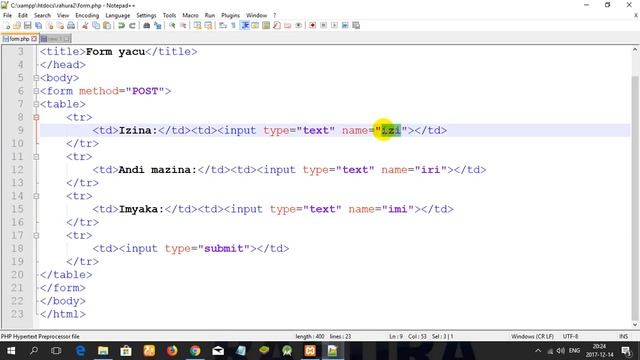Open the ? help menu
This screenshot has height=360, width=640.
[x=275, y=15]
